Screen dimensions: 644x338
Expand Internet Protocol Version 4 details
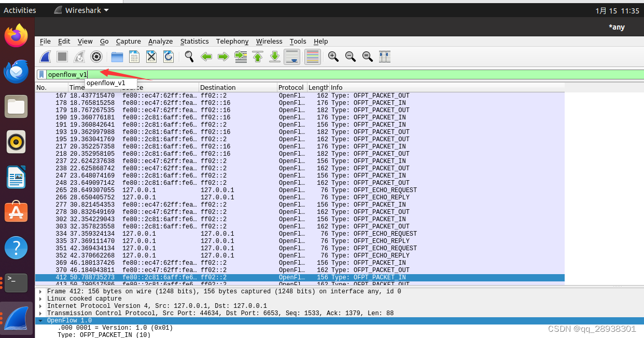40,306
